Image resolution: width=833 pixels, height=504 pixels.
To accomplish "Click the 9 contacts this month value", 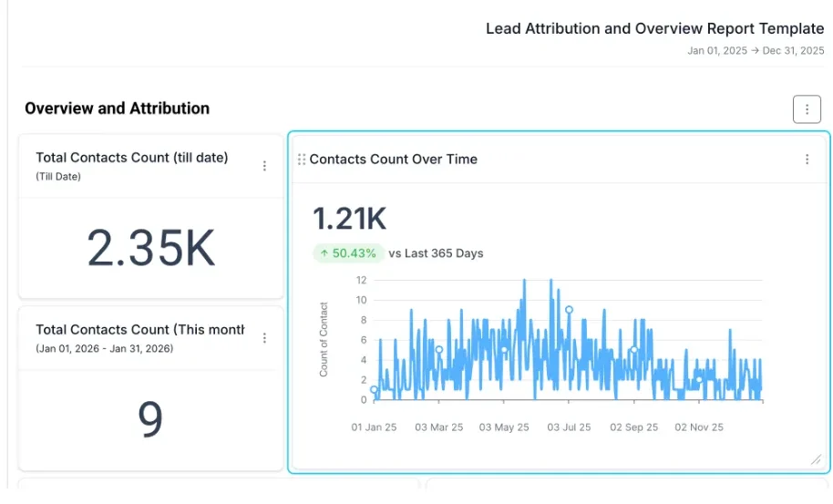I will pos(150,418).
